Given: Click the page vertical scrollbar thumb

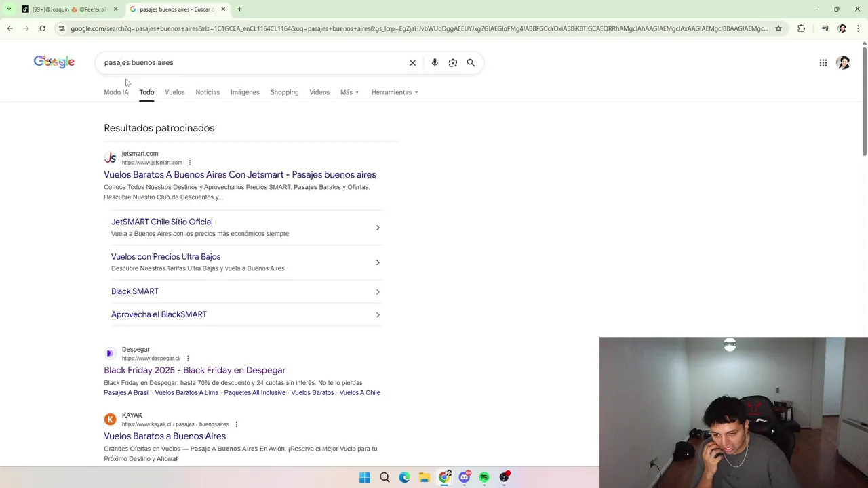Looking at the screenshot, I should (864, 100).
